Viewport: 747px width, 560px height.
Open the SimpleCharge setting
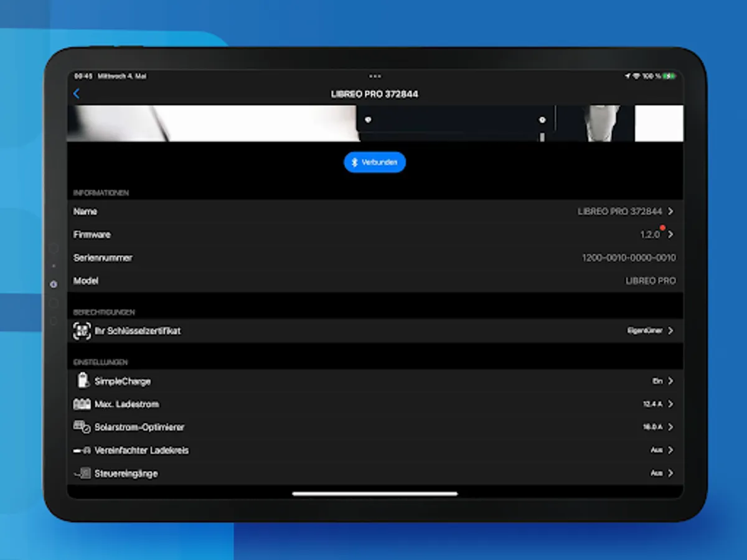pyautogui.click(x=375, y=381)
